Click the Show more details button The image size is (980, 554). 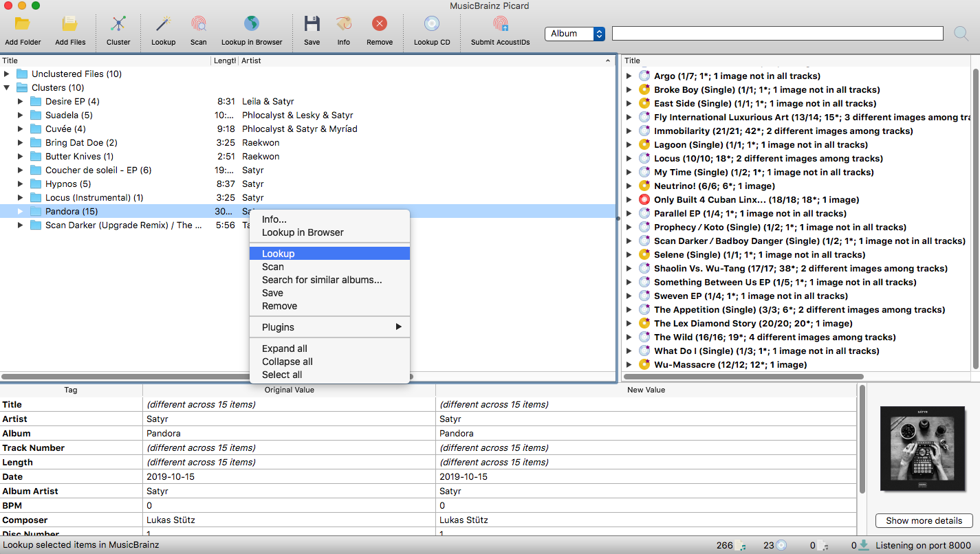pos(924,520)
